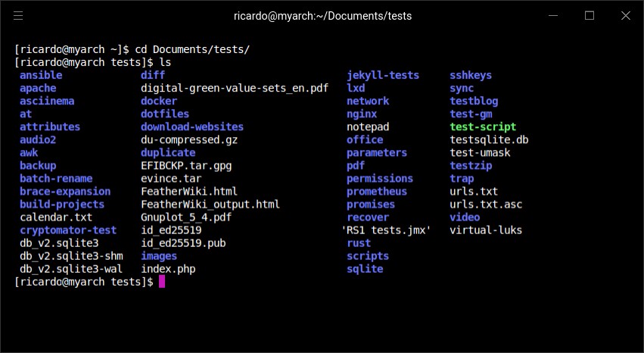The width and height of the screenshot is (644, 353).
Task: Click the 'jekyll-tests' directory name
Action: tap(383, 75)
